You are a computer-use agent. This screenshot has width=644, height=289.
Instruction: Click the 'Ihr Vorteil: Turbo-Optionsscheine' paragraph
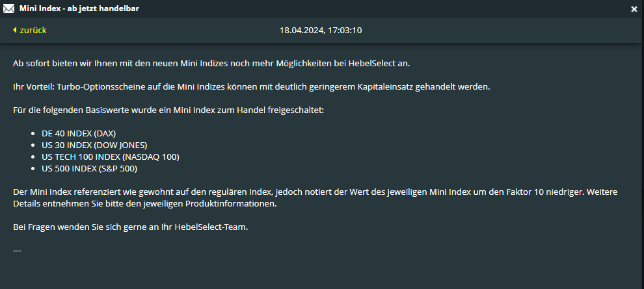[x=249, y=86]
